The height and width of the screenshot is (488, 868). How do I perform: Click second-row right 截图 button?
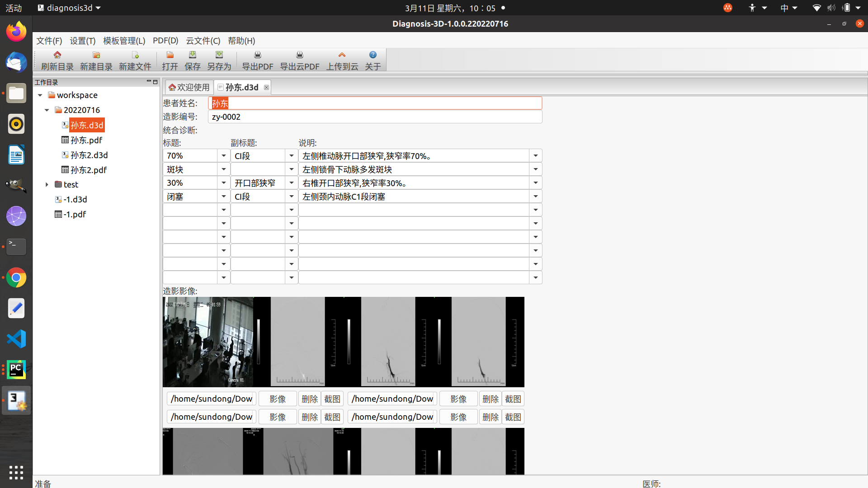[513, 417]
